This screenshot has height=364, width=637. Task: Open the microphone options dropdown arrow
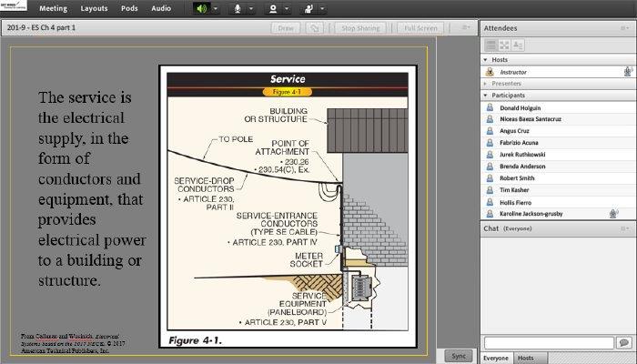click(x=250, y=8)
